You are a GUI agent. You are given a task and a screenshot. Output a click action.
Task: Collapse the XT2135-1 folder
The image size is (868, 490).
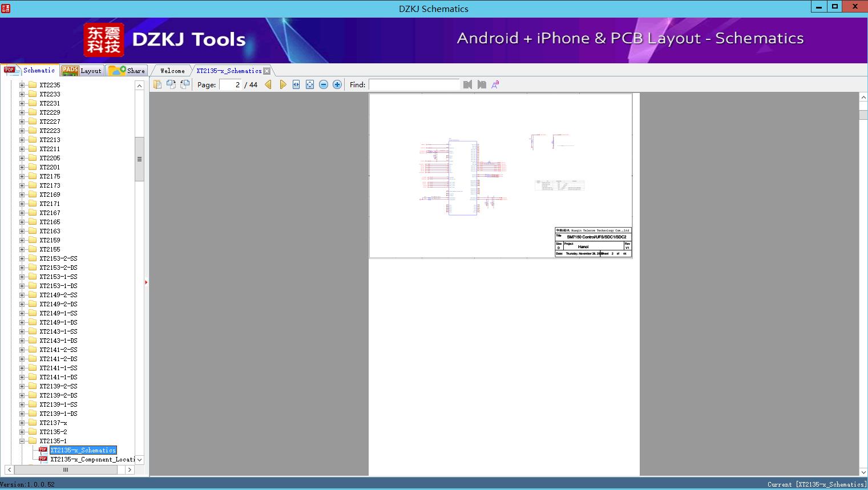coord(22,441)
